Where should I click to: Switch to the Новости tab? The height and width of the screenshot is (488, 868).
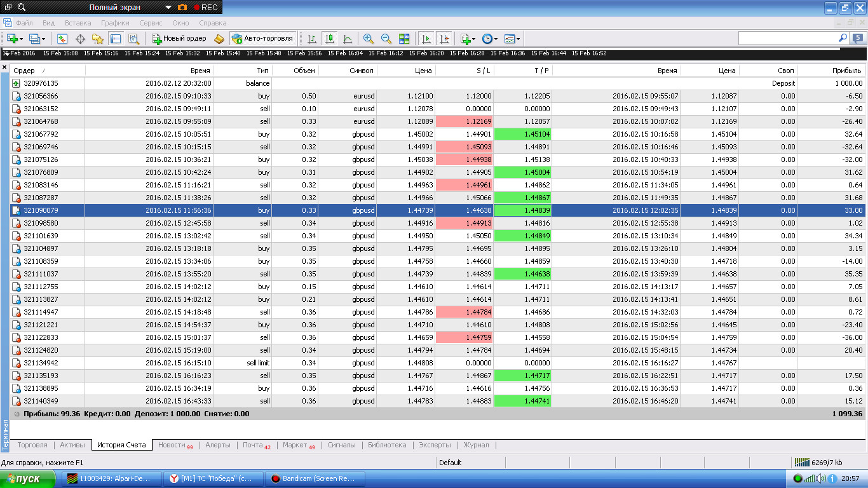[x=175, y=445]
